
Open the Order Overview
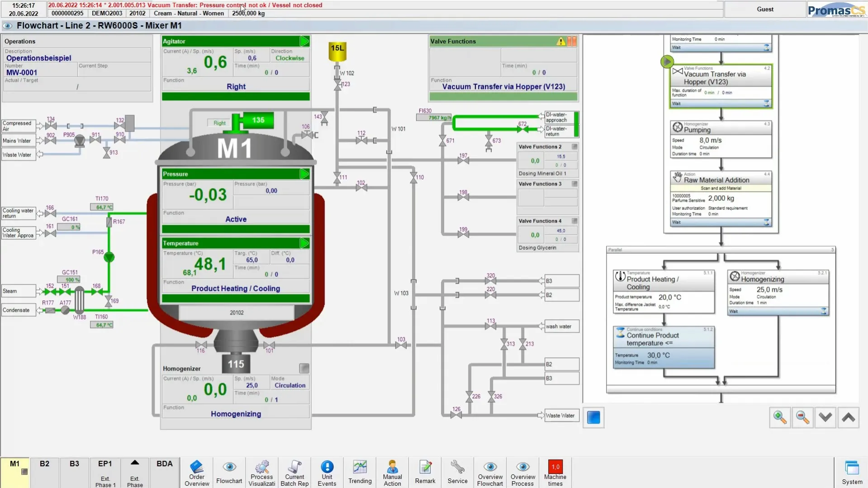pyautogui.click(x=197, y=472)
